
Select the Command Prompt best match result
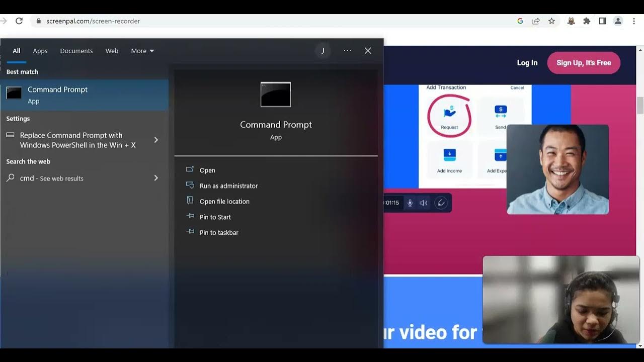85,95
